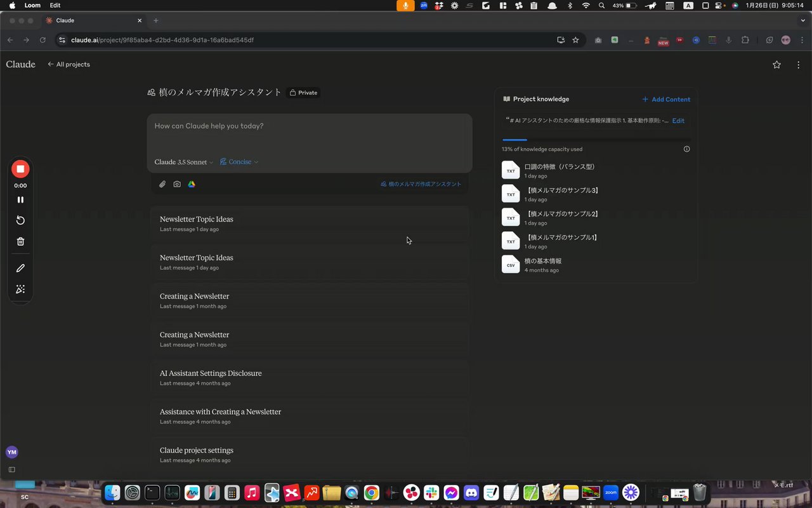This screenshot has width=812, height=508.
Task: Close the Claude browser tab
Action: (140, 20)
